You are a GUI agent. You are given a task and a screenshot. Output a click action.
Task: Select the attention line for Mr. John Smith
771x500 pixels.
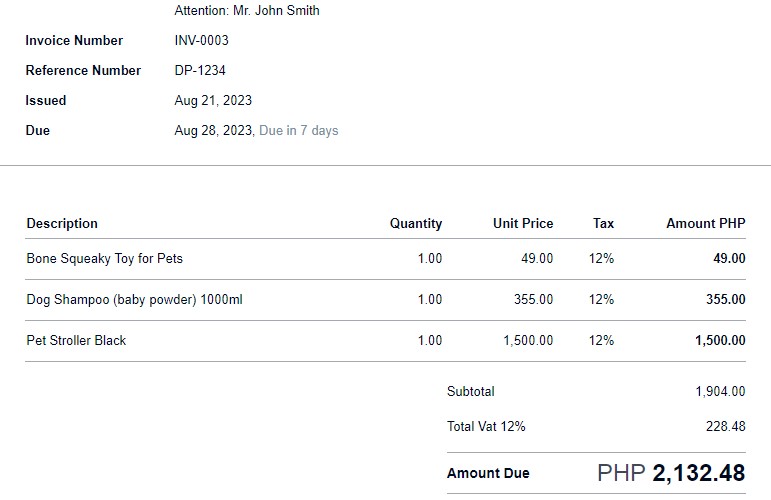pos(247,11)
